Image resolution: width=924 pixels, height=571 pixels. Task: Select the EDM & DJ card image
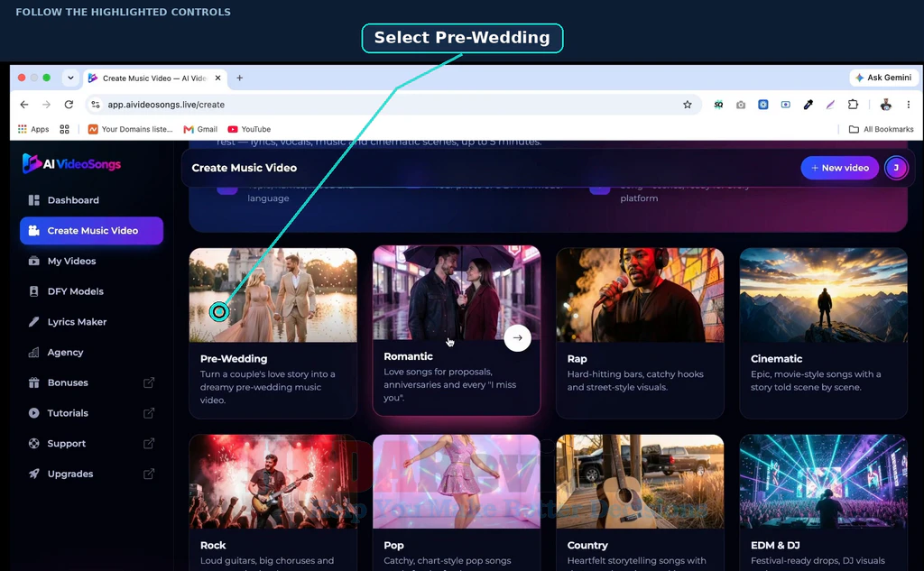point(823,482)
